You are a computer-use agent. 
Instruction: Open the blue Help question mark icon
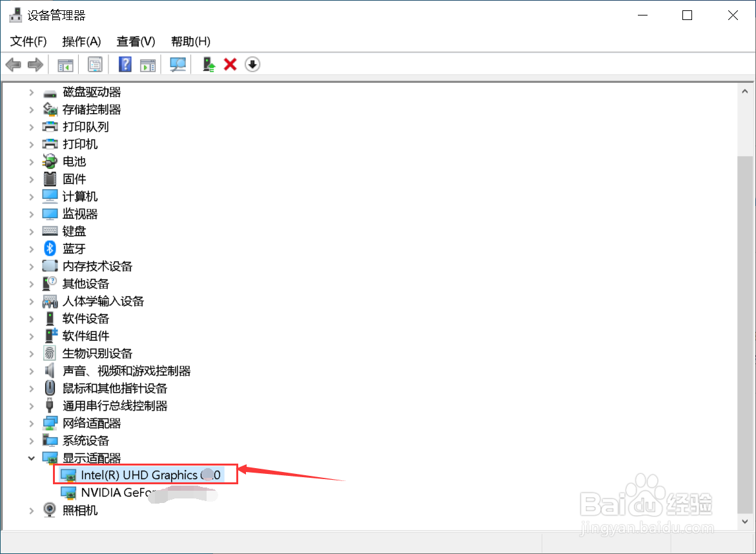point(125,64)
